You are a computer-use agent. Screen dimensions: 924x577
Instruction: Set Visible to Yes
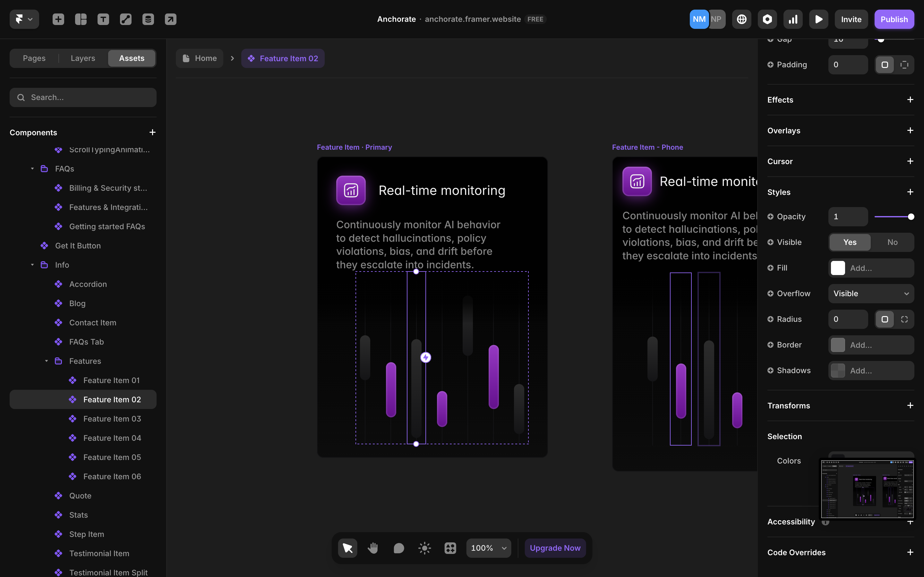850,242
